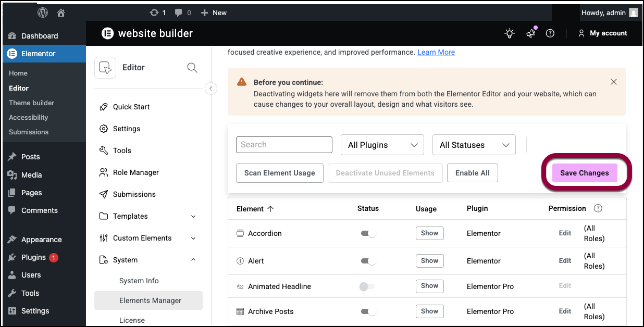Click the help question mark icon
Viewport: 644px width, 327px height.
(550, 33)
